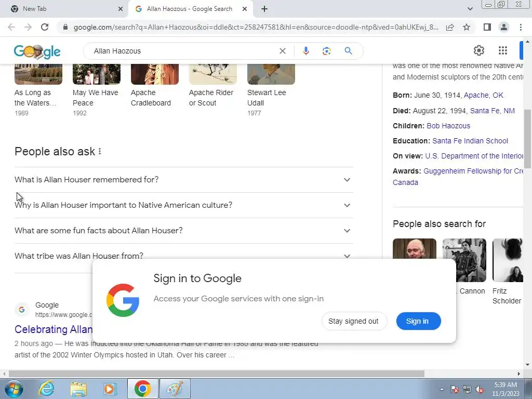Open a new browser tab
The height and width of the screenshot is (399, 532).
pyautogui.click(x=264, y=9)
